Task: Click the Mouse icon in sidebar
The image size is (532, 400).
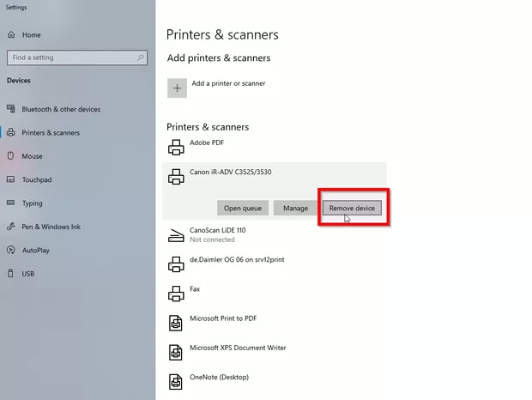Action: point(11,155)
